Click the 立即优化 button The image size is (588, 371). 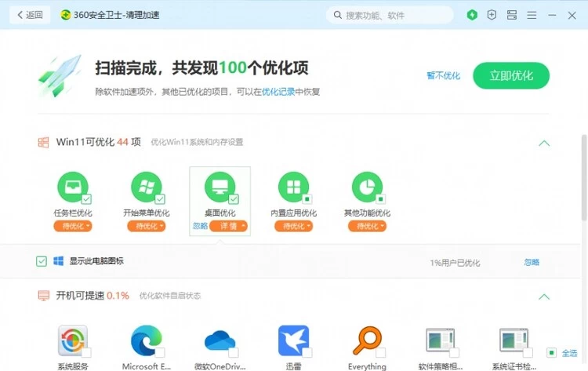[x=510, y=76]
